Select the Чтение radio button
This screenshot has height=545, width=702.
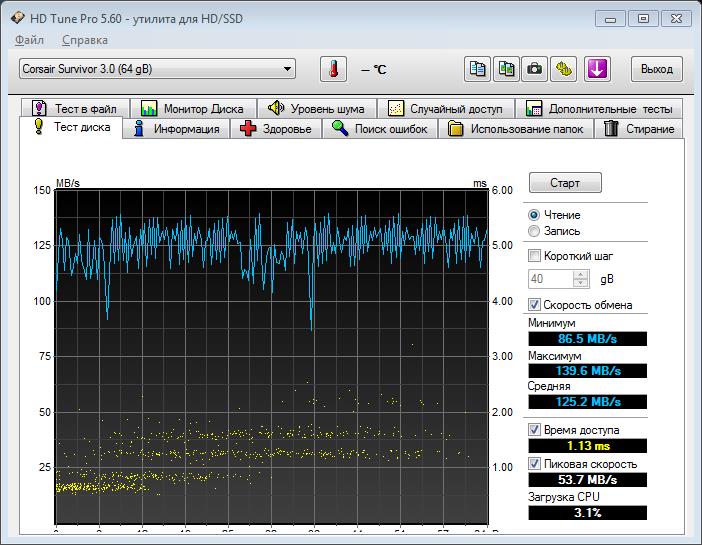click(534, 215)
